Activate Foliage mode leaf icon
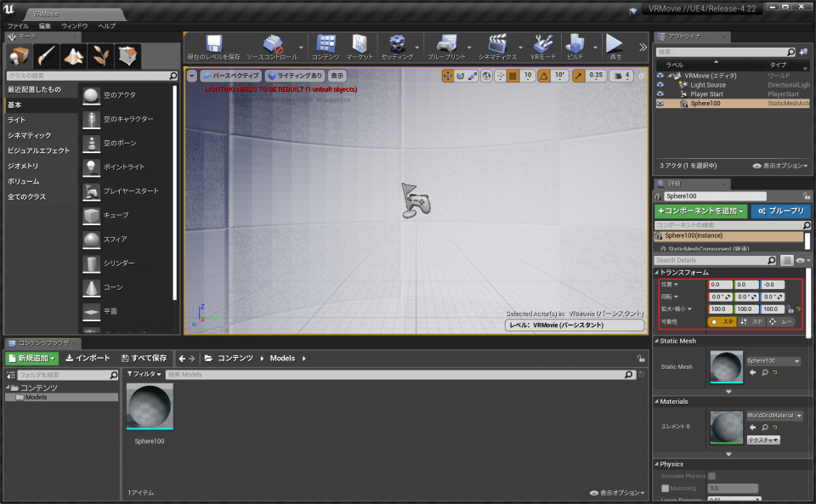 [100, 55]
